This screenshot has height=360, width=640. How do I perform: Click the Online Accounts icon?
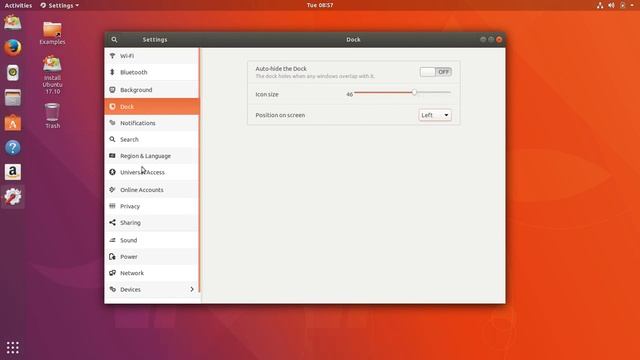pos(112,189)
